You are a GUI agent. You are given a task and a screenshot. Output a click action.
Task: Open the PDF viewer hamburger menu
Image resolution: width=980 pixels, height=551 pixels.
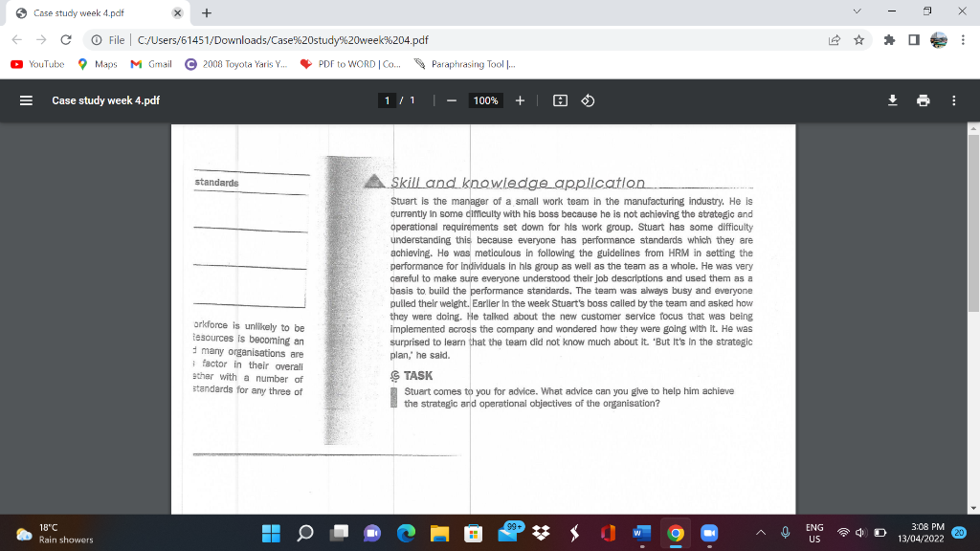(x=24, y=99)
